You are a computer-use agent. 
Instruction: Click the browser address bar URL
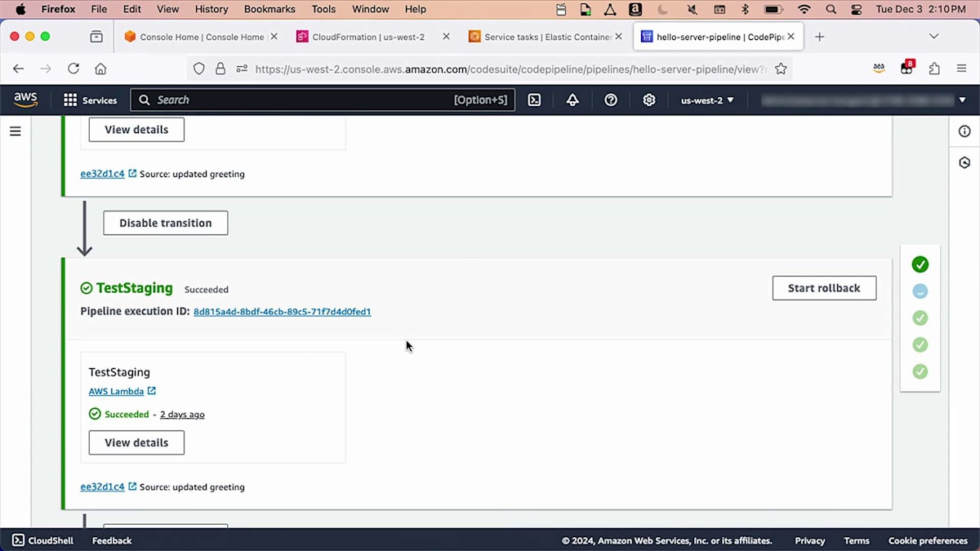click(x=510, y=69)
